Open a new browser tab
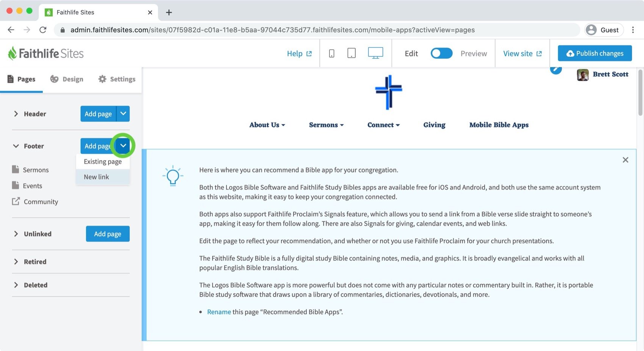This screenshot has height=351, width=644. (169, 12)
